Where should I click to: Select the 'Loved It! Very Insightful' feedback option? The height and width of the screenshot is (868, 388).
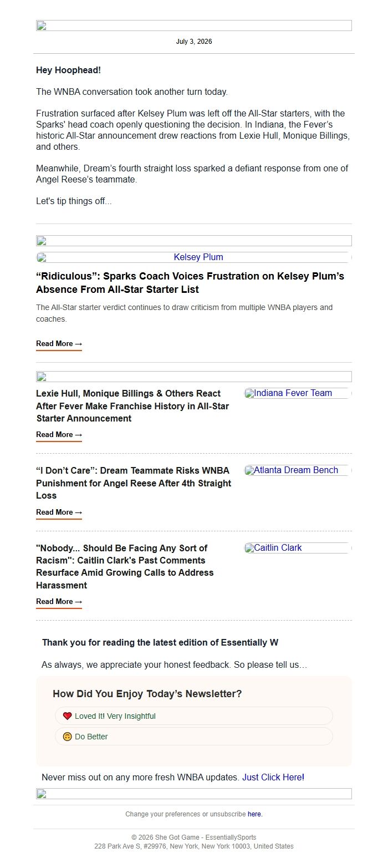[x=194, y=716]
